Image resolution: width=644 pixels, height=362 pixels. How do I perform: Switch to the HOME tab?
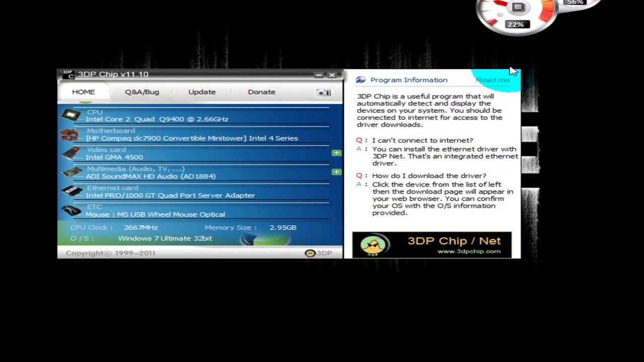(x=84, y=92)
